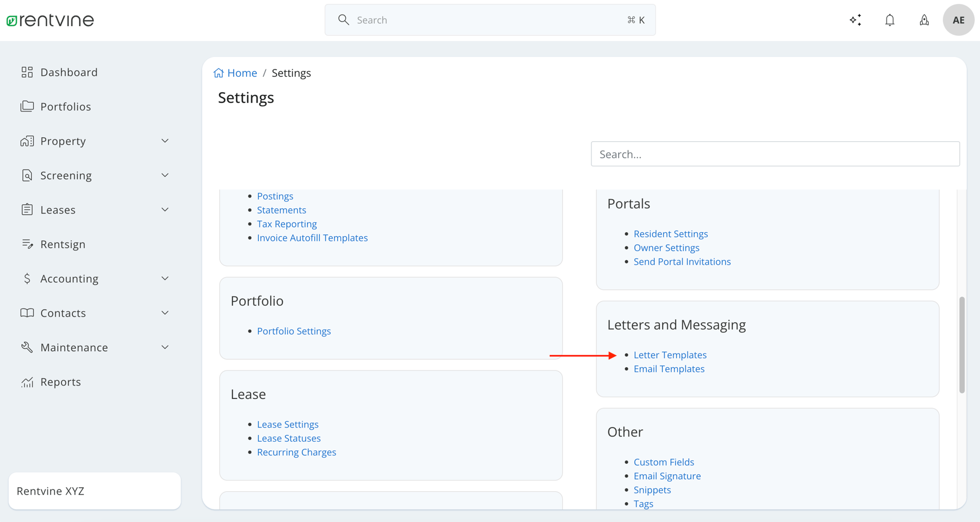Screen dimensions: 980x522
Task: Expand the Accounting section chevron
Action: pos(165,279)
